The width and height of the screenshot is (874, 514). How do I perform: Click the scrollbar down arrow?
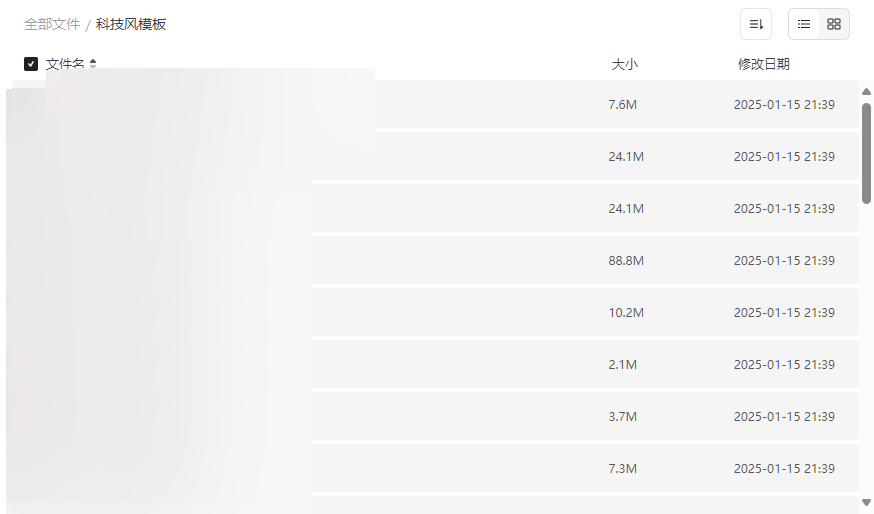(866, 502)
